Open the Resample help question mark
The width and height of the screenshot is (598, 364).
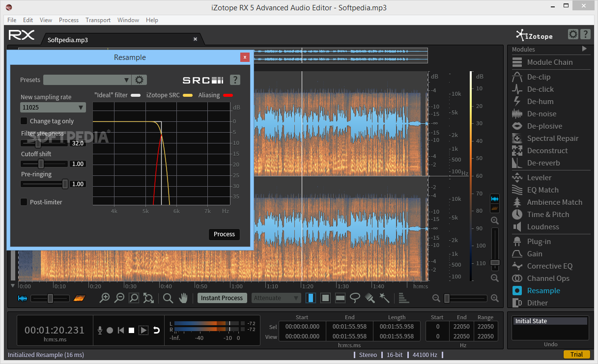235,80
